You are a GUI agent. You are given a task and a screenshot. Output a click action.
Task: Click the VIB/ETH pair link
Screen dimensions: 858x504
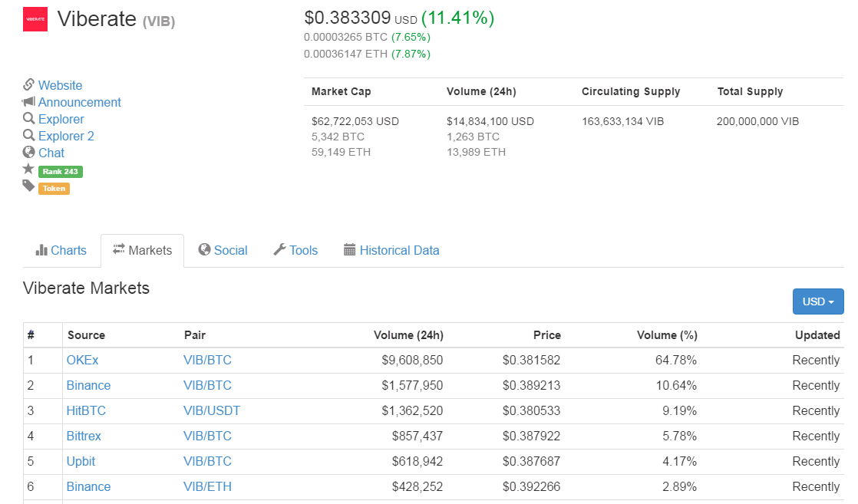coord(207,486)
